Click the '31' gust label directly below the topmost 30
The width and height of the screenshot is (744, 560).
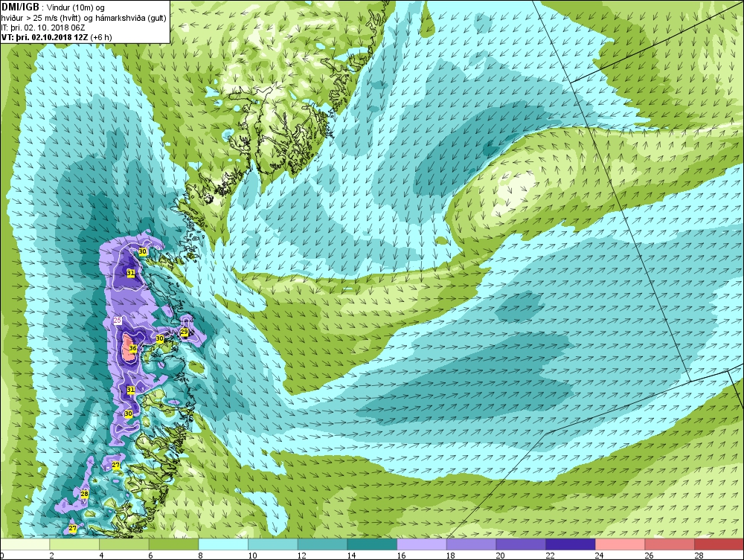point(131,273)
